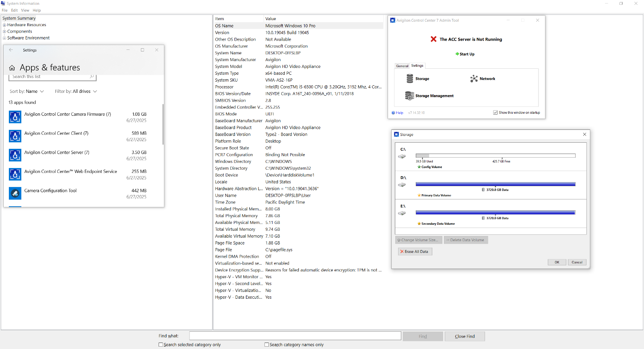Enable Search category names only

click(266, 345)
